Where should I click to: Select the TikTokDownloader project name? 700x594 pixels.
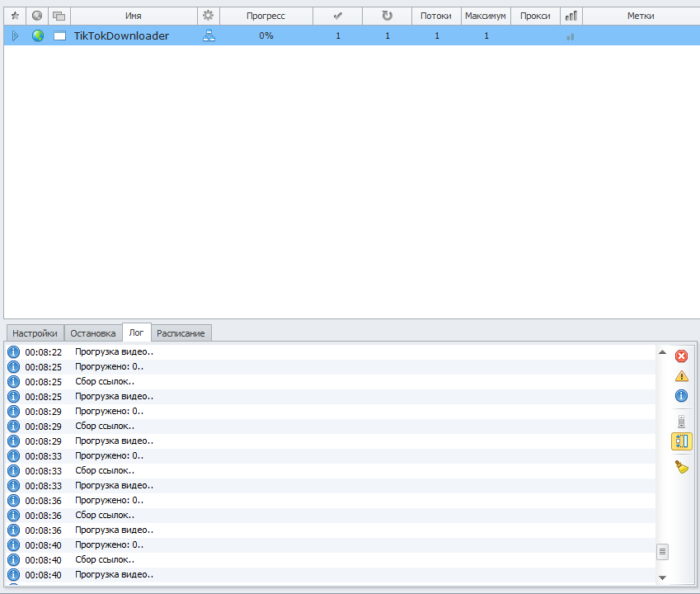pos(121,35)
